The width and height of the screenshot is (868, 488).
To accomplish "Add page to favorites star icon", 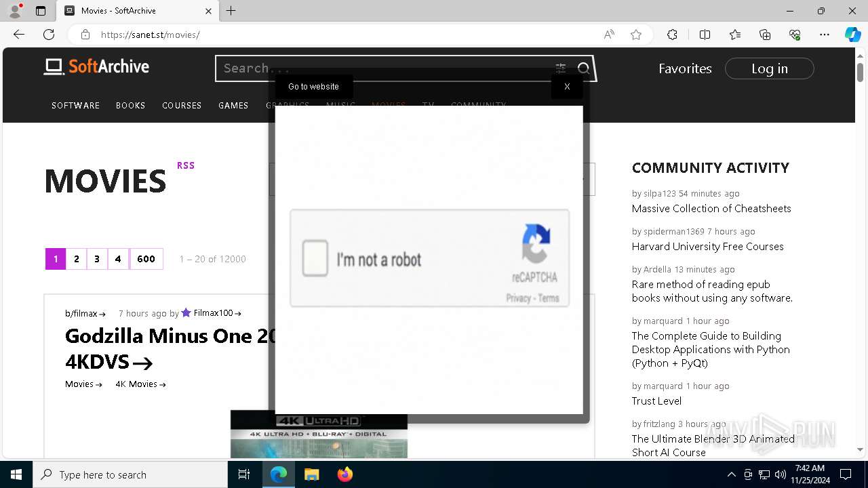I will point(636,35).
